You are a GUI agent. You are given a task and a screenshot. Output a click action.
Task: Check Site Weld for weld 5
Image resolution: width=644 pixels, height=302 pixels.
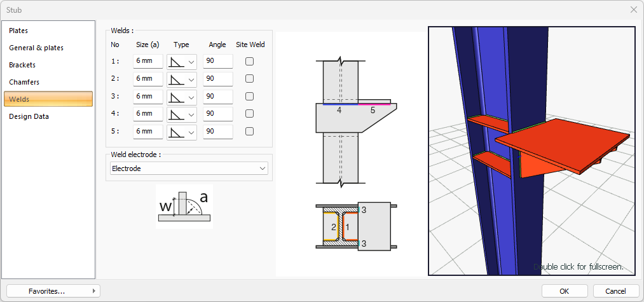[250, 132]
